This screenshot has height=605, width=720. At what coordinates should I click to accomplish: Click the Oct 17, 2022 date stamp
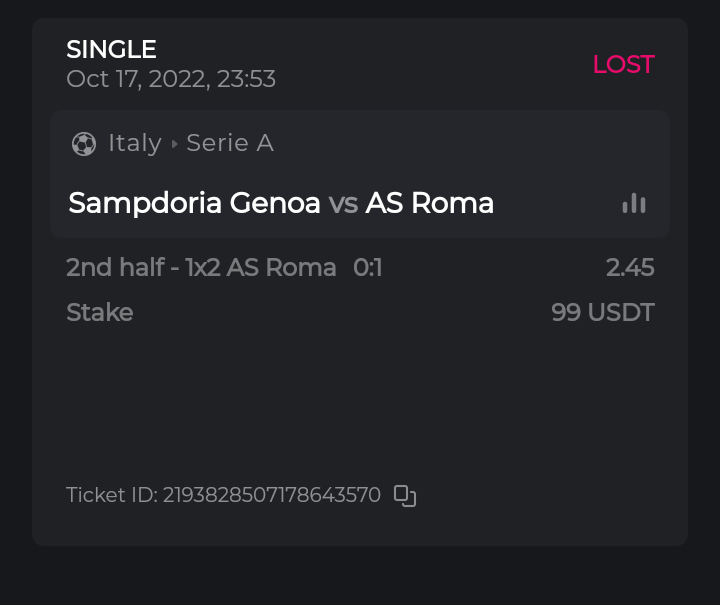coord(171,79)
